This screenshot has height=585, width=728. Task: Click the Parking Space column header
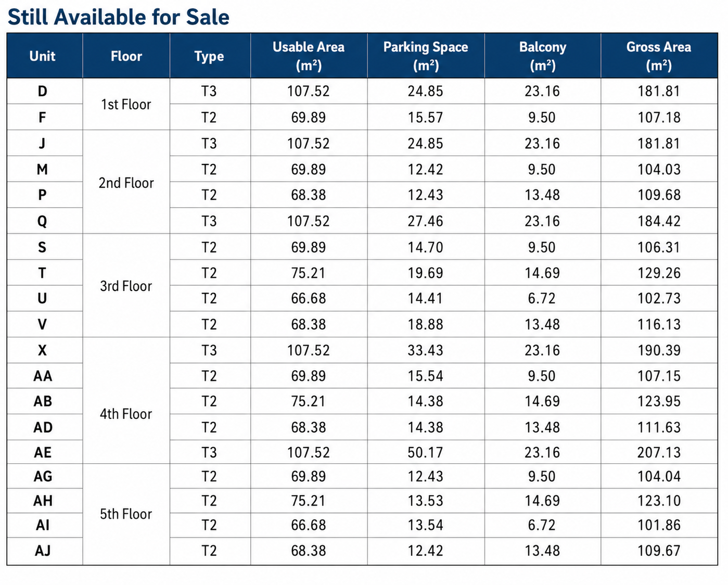coord(426,56)
